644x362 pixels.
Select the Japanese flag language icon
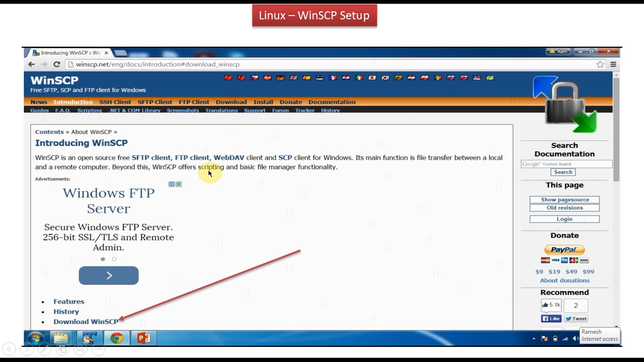click(372, 78)
